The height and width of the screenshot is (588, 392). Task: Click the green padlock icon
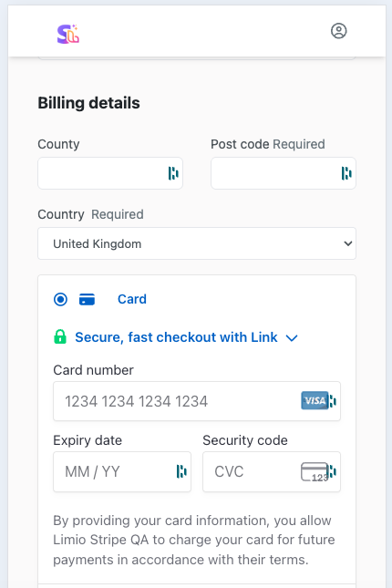coord(60,336)
